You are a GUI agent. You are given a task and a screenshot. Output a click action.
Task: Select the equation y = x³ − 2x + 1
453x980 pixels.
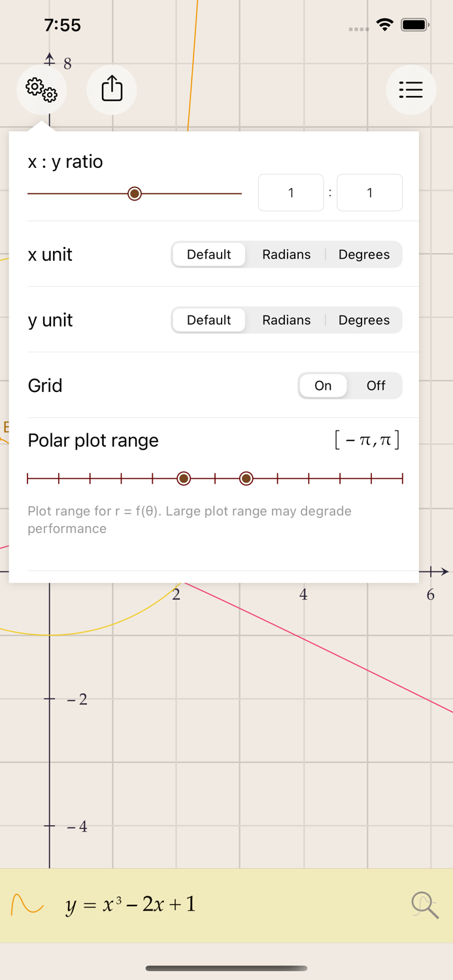[131, 905]
